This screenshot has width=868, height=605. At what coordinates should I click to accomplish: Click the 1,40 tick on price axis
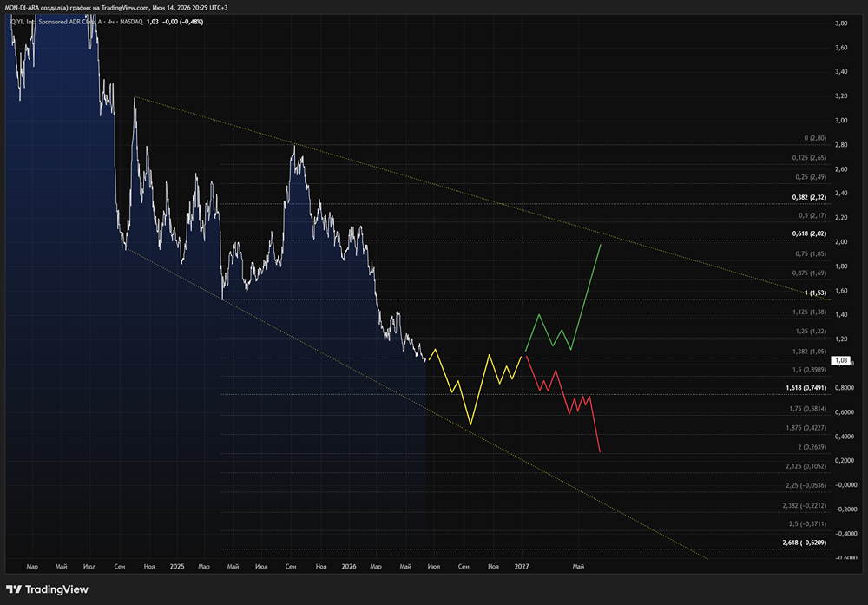click(841, 314)
